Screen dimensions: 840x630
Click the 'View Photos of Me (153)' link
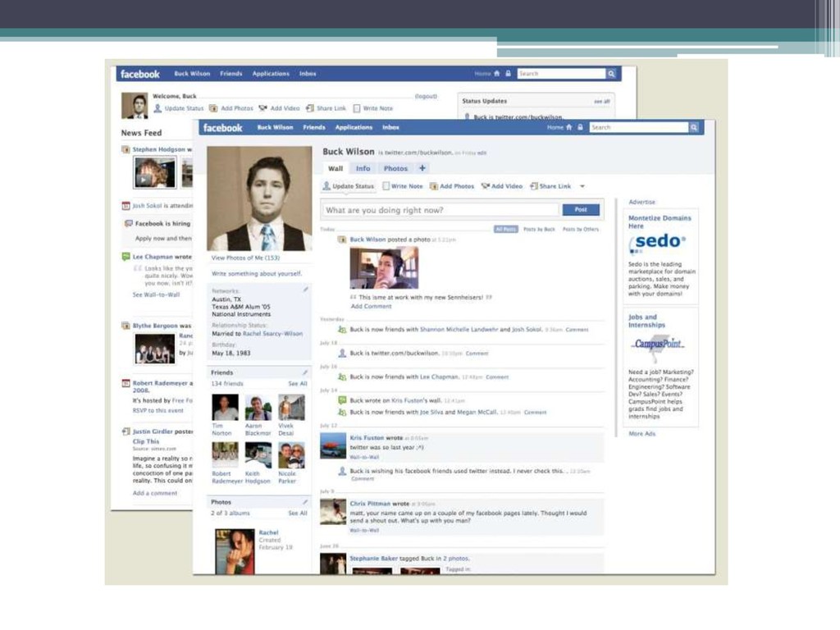tap(245, 258)
